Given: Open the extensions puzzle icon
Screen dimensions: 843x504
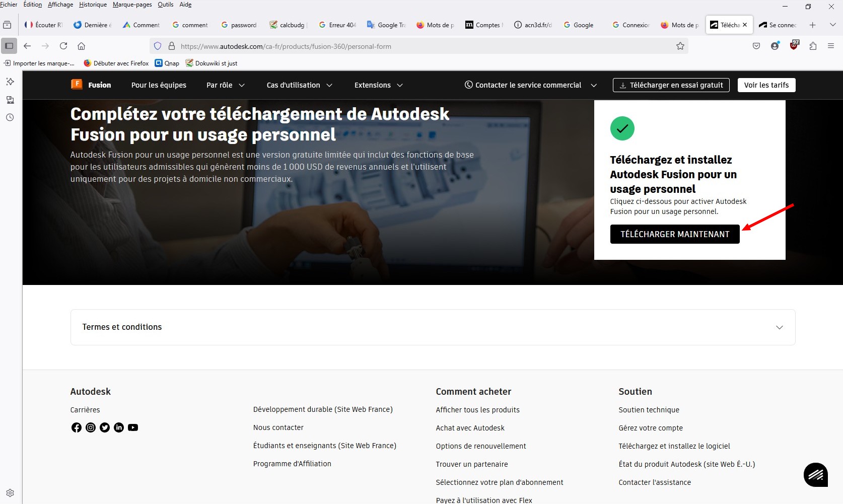Looking at the screenshot, I should coord(813,46).
